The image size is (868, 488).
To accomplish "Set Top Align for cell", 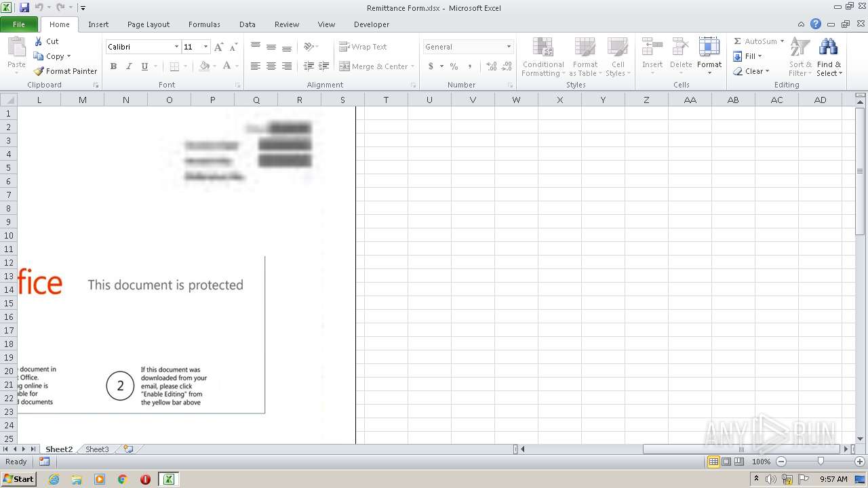I will coord(256,47).
